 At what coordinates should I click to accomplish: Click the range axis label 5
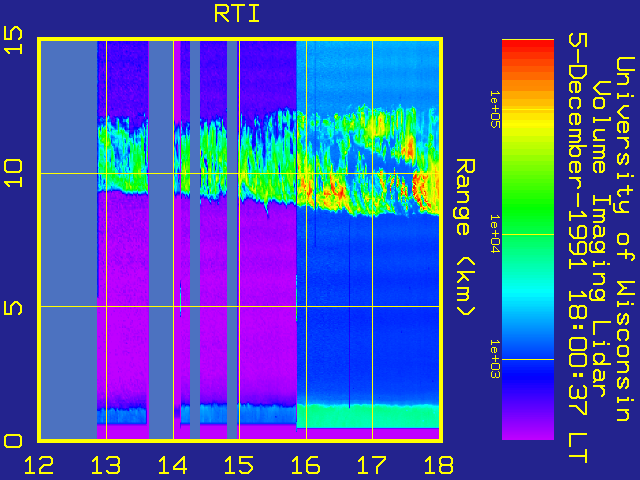coord(13,307)
